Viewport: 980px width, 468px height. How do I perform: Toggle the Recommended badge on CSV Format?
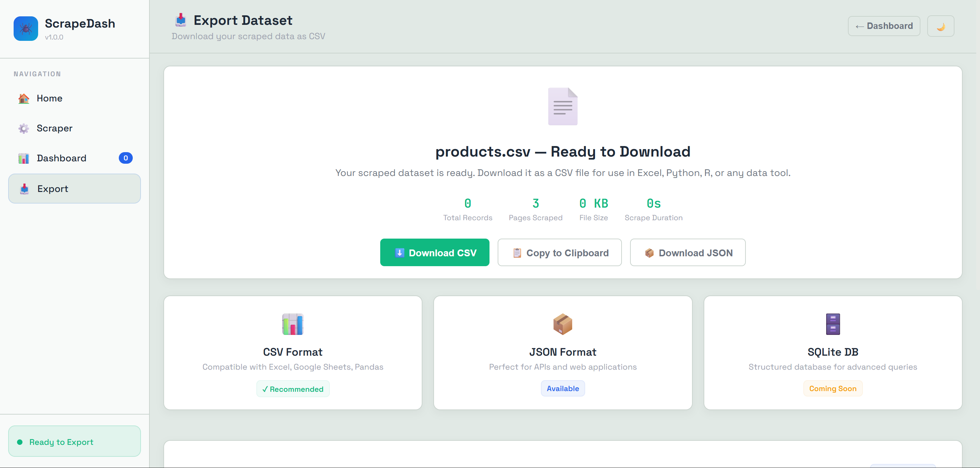pyautogui.click(x=292, y=388)
